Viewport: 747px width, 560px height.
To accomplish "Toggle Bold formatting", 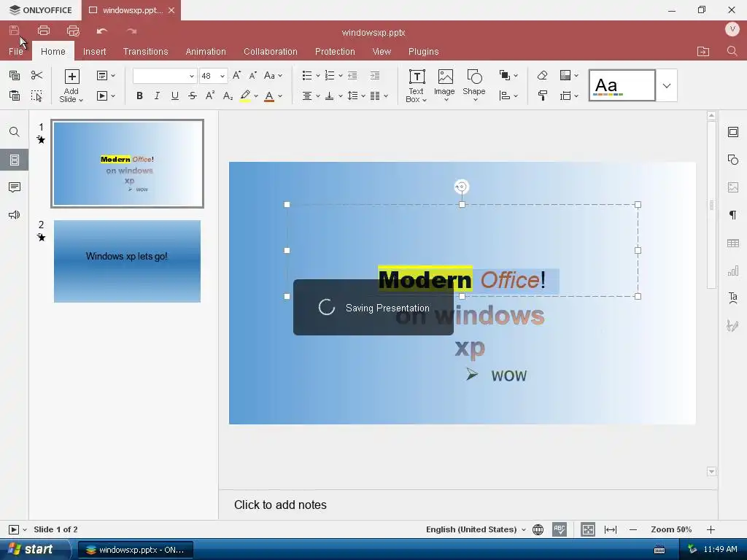I will pos(139,96).
